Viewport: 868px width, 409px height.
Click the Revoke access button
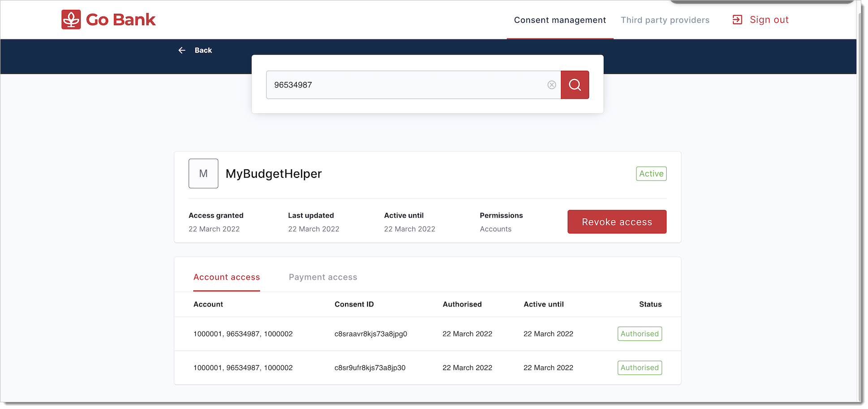pos(617,222)
